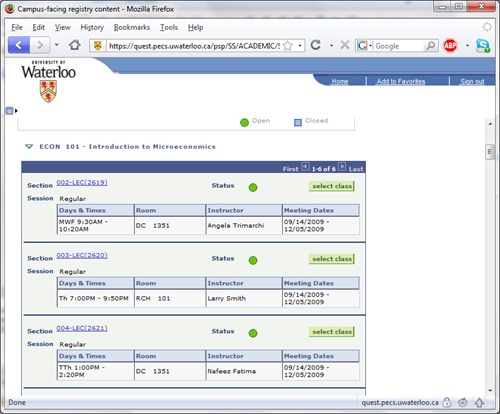Open the Edit menu
The height and width of the screenshot is (414, 500).
[39, 27]
